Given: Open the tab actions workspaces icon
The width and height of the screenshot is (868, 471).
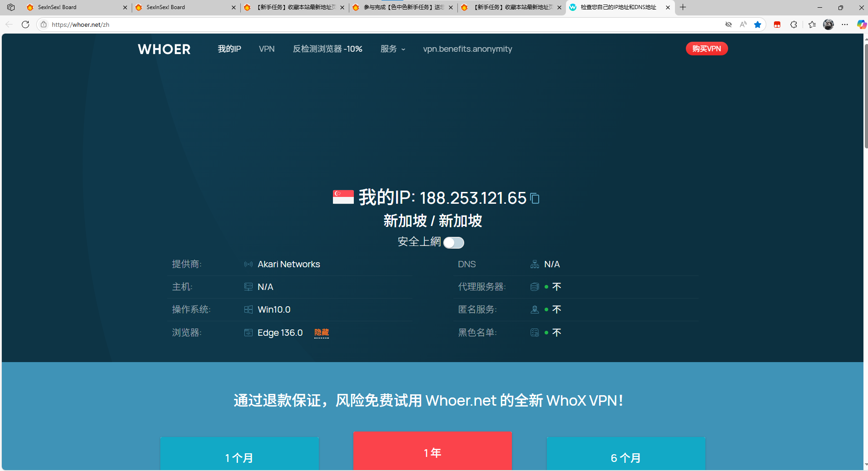Looking at the screenshot, I should [11, 7].
